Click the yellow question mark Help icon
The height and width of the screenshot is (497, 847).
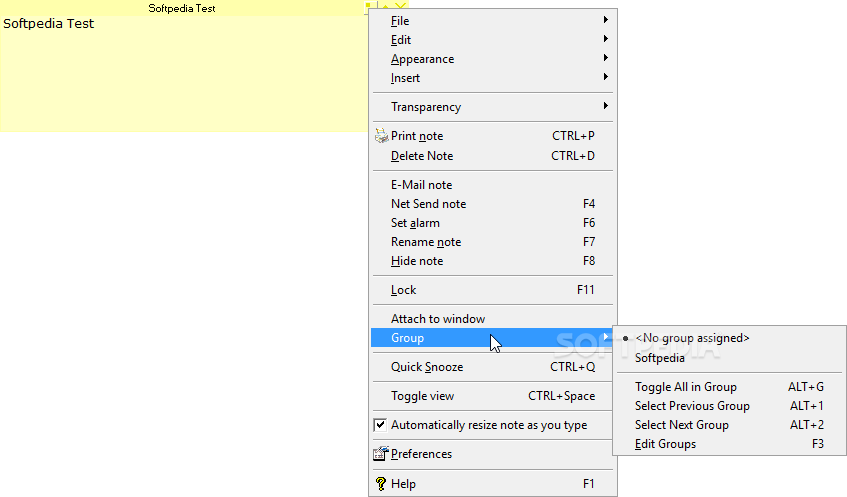pyautogui.click(x=381, y=484)
